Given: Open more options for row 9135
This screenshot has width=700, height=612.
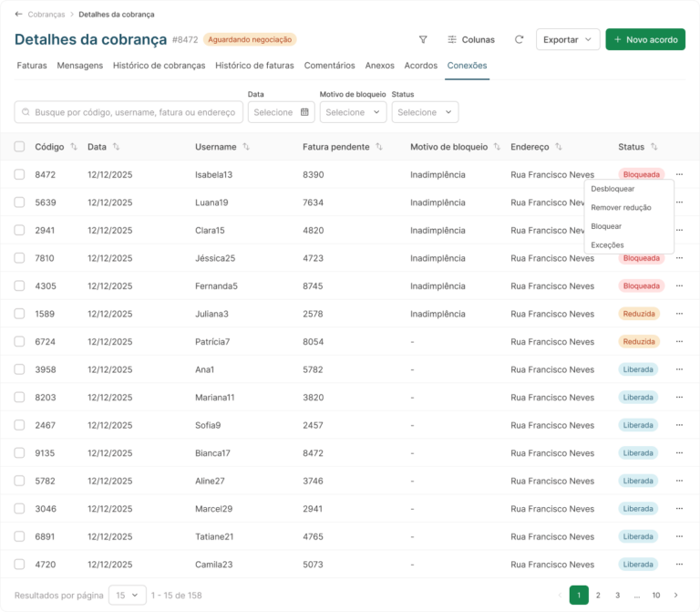Looking at the screenshot, I should pyautogui.click(x=679, y=453).
